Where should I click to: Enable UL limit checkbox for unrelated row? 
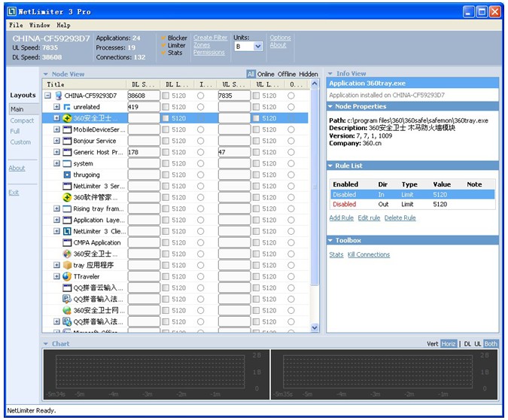256,107
